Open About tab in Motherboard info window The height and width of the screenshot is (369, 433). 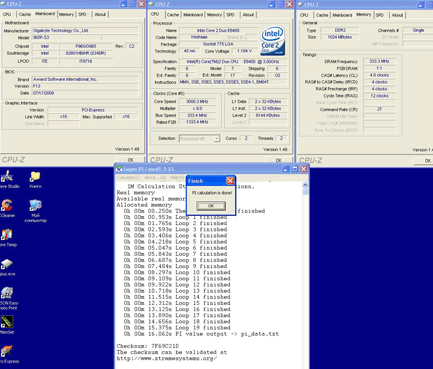[x=100, y=14]
